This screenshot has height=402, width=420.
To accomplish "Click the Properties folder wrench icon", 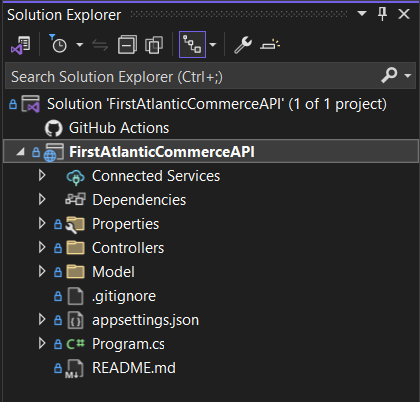I will (75, 225).
